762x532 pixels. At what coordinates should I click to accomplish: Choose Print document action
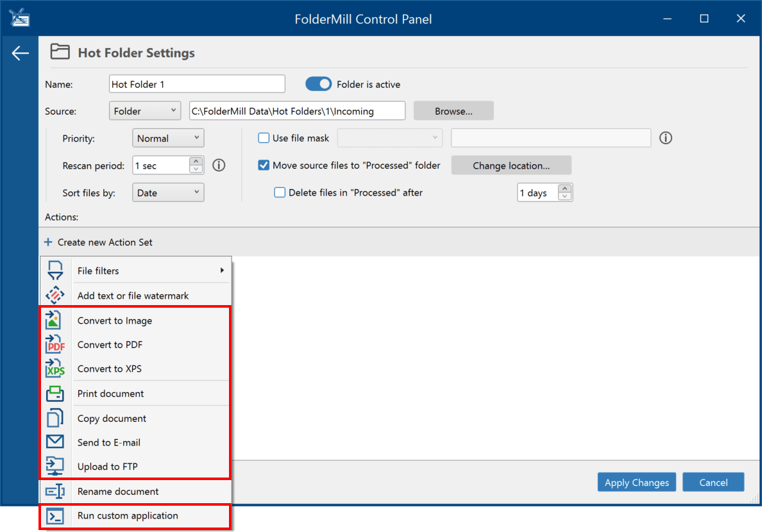(135, 394)
